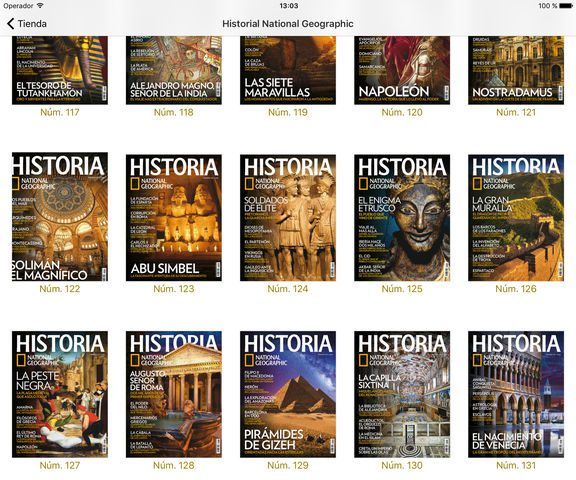Select the label Núm. 130

point(402,466)
